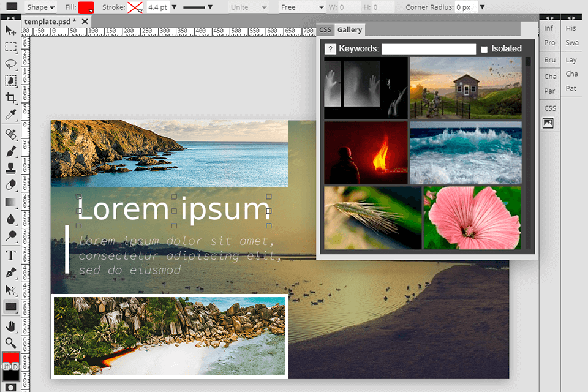
Task: Select the Move tool
Action: [10, 30]
